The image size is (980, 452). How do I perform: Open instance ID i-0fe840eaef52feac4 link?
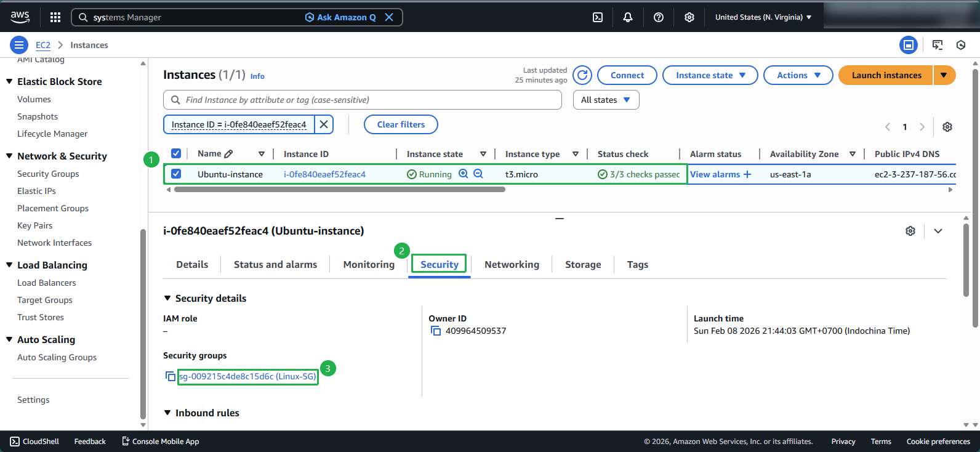point(324,174)
